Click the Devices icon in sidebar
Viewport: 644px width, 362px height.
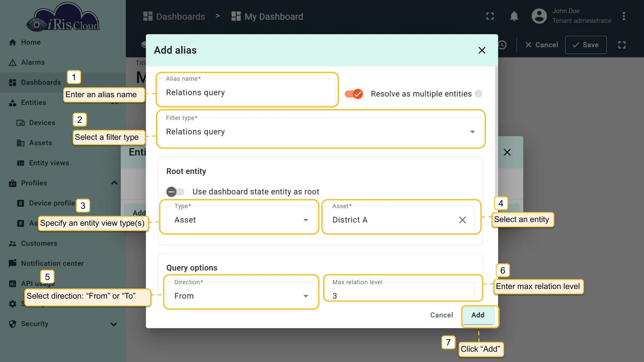(x=20, y=123)
